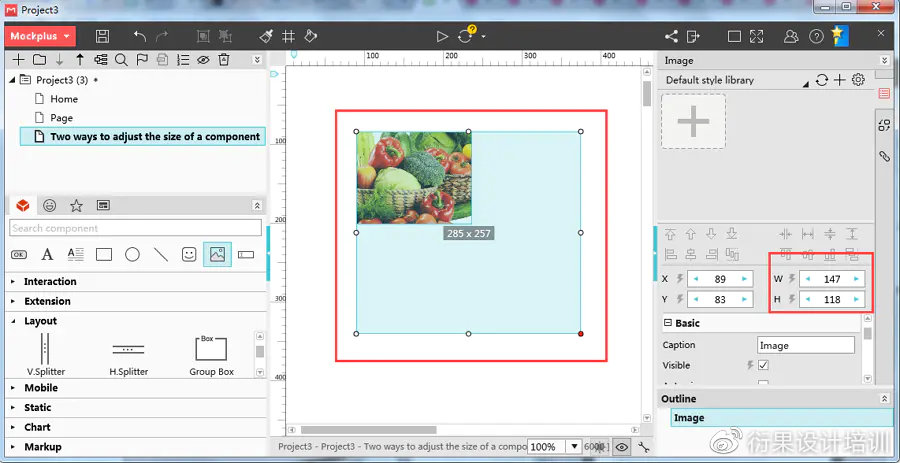Select the Circle shape component
900x463 pixels.
coord(133,254)
